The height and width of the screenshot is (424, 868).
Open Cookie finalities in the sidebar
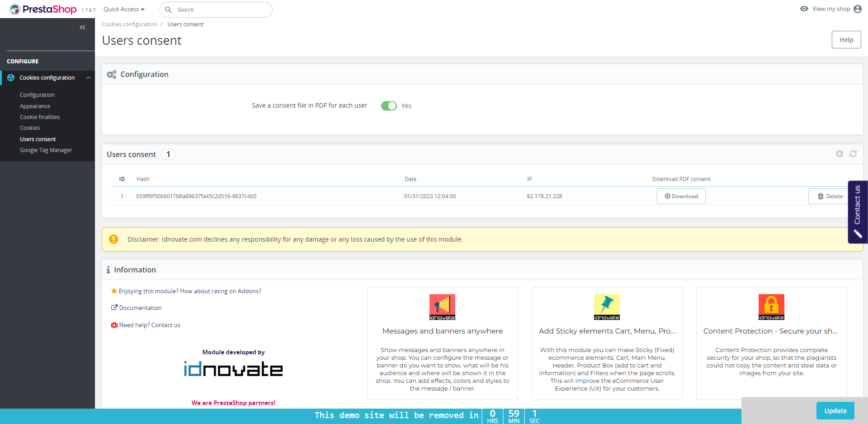40,117
